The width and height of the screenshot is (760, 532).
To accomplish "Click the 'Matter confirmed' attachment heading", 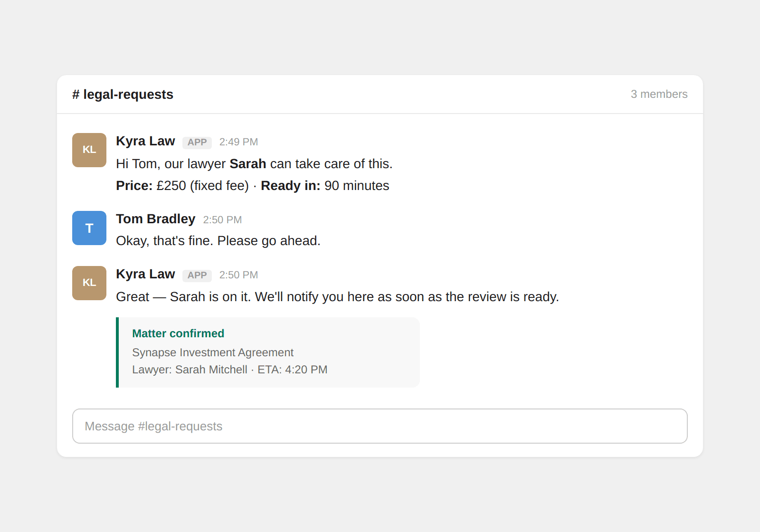I will 178,333.
